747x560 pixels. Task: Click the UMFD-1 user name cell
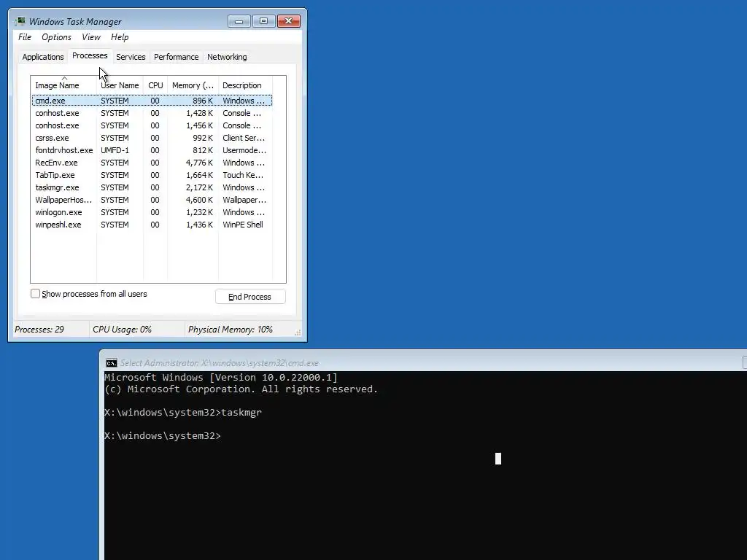(115, 150)
